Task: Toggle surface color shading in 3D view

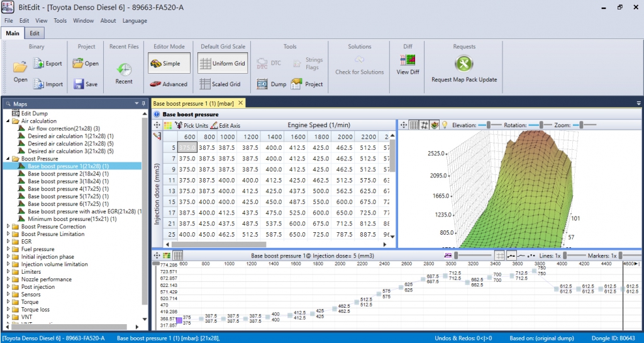Action: (x=435, y=125)
